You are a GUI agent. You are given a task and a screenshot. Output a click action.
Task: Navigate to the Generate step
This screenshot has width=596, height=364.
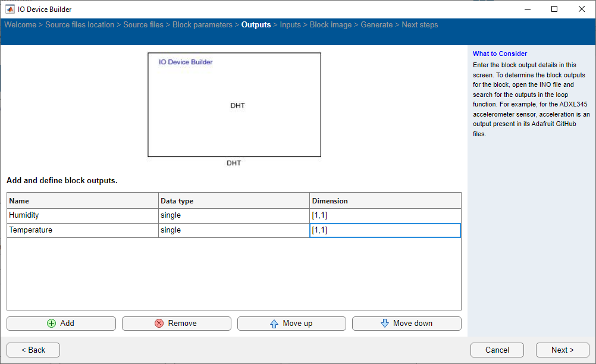tap(377, 24)
